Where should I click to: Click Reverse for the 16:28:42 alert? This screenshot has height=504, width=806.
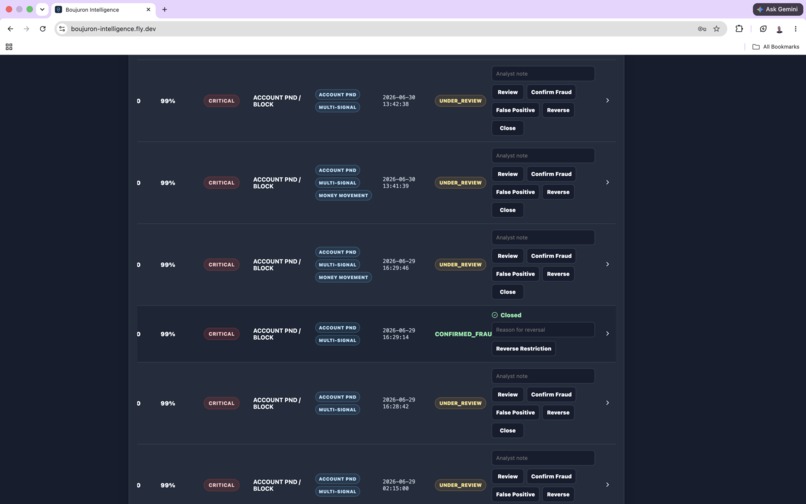558,412
